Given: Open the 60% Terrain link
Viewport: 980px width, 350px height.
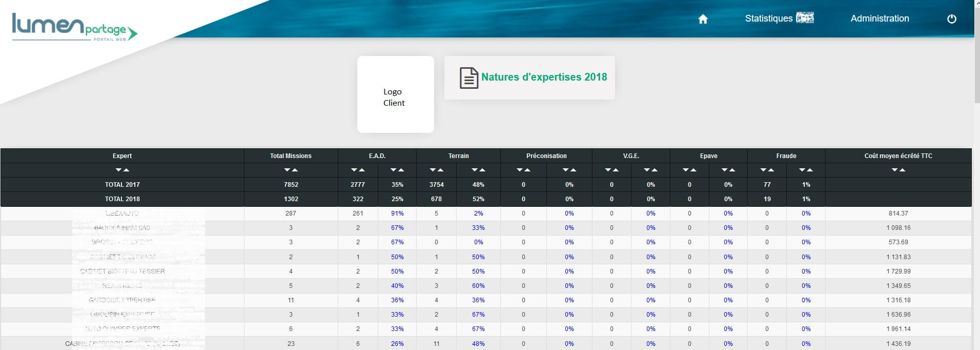Looking at the screenshot, I should [x=478, y=286].
